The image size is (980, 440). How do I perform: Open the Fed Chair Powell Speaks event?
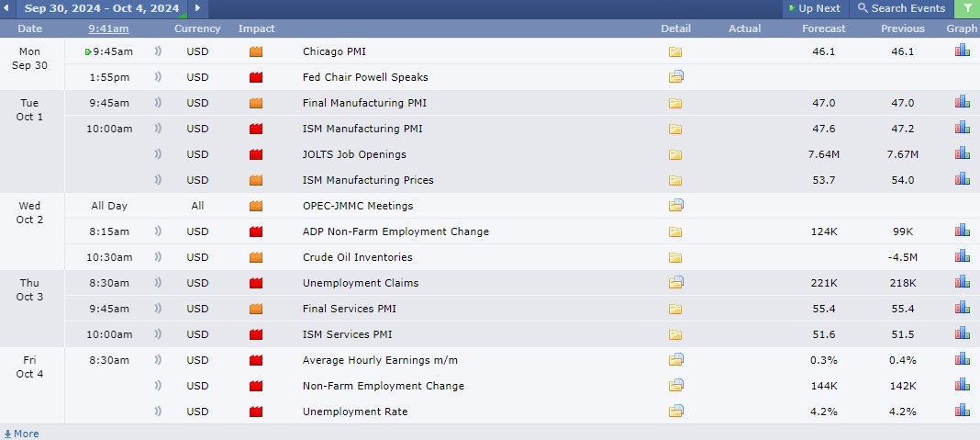point(365,77)
